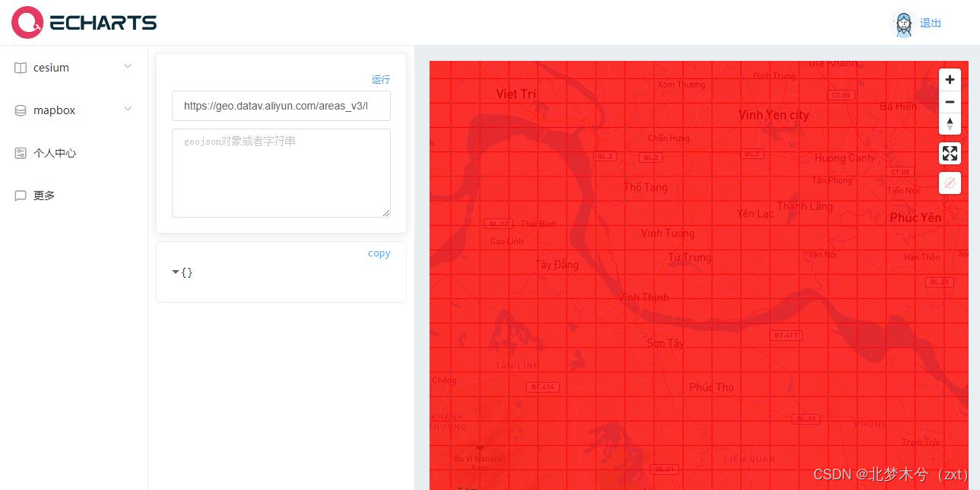Select the Cesium book icon in sidebar
The height and width of the screenshot is (490, 980).
pos(21,68)
